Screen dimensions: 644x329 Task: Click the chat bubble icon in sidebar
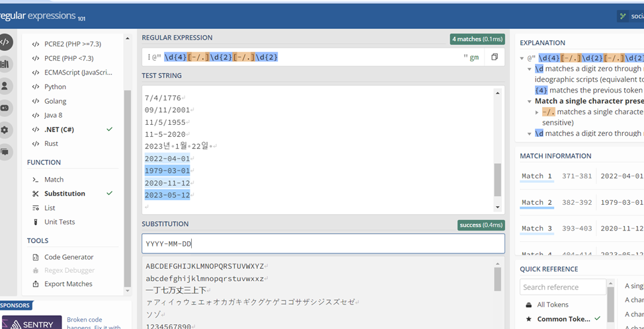5,151
